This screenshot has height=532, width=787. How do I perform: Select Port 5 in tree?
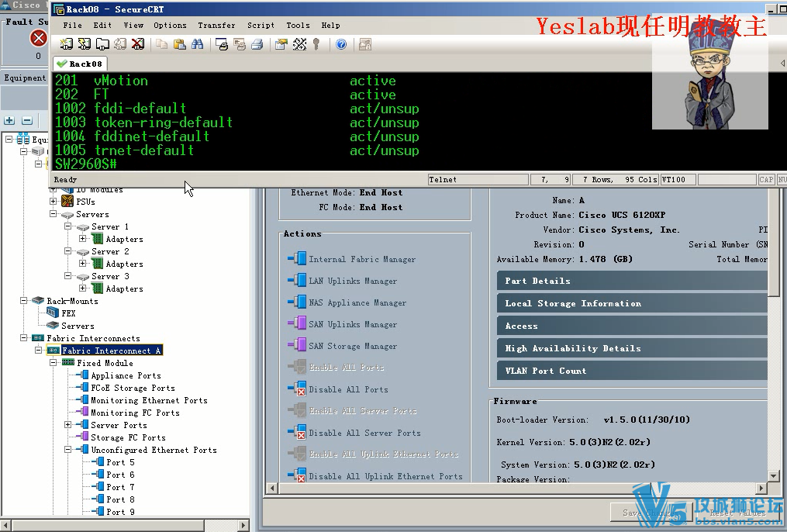click(x=120, y=461)
